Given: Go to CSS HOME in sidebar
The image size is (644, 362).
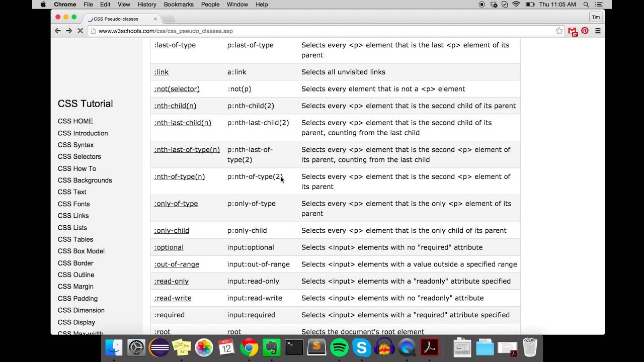Looking at the screenshot, I should 75,121.
